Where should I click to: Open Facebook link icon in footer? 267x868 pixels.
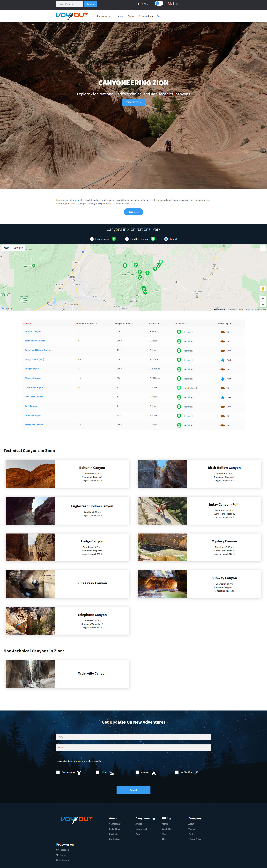(58, 849)
